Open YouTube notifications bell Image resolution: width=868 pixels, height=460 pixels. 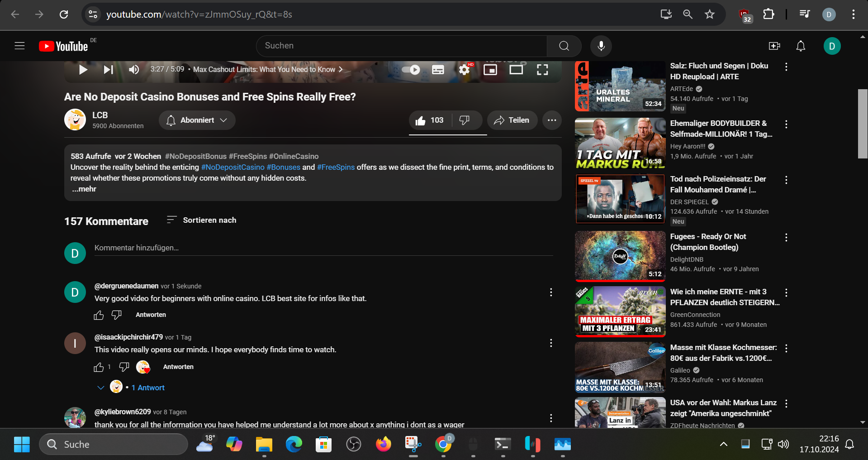pos(801,46)
